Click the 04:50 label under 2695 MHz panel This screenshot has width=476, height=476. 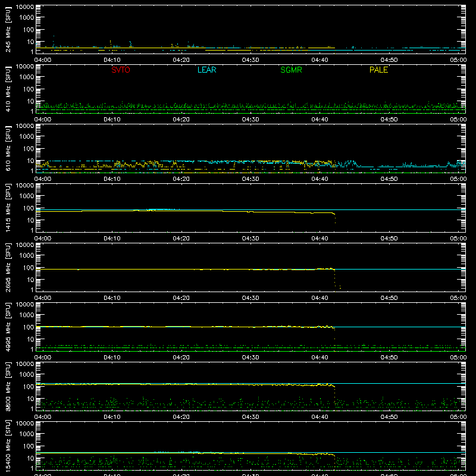[x=389, y=298]
